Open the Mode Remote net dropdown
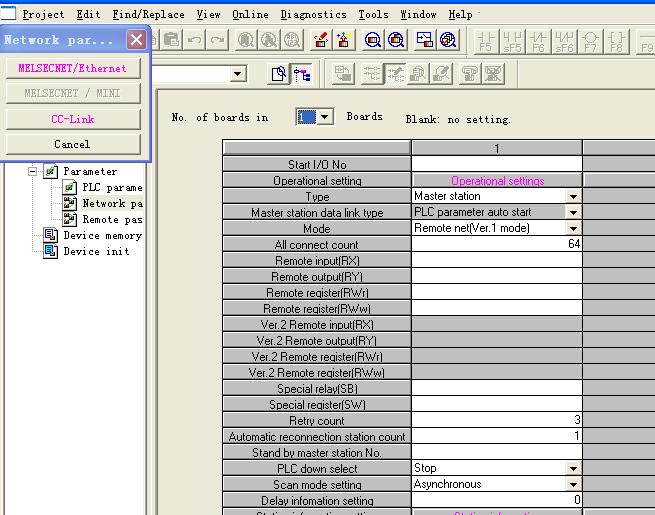The image size is (655, 515). [573, 229]
